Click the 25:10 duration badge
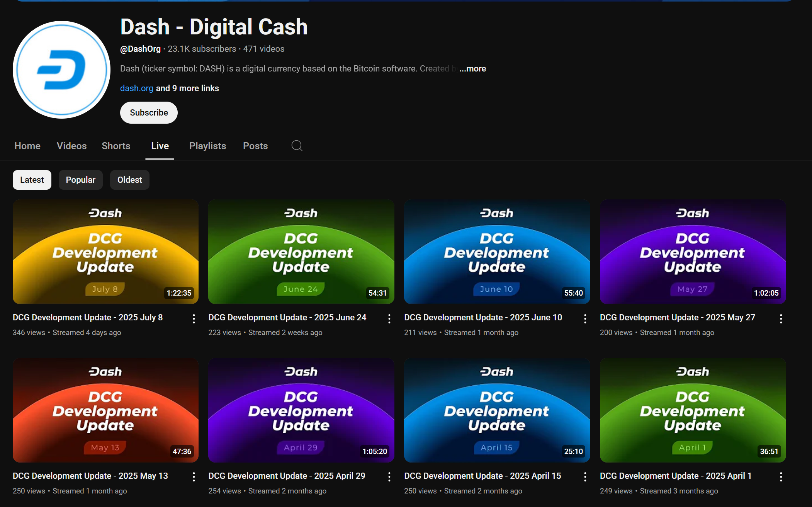This screenshot has height=507, width=812. click(573, 451)
